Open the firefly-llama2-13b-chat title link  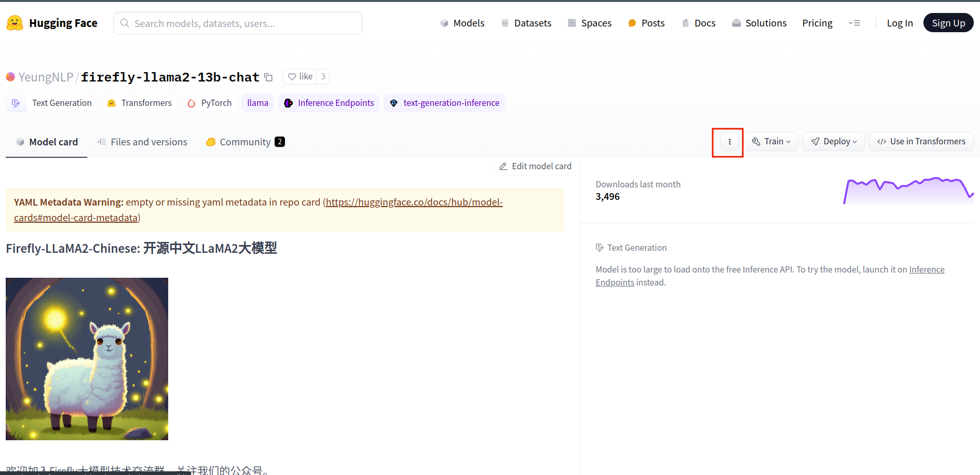pos(170,77)
